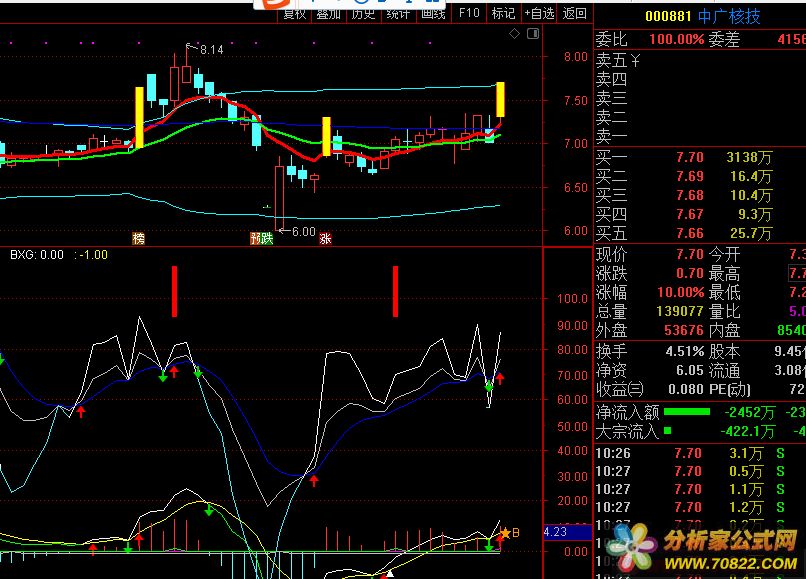Click the 榜 marker below the candlesticks
Viewport: 806px width, 579px height.
[139, 238]
